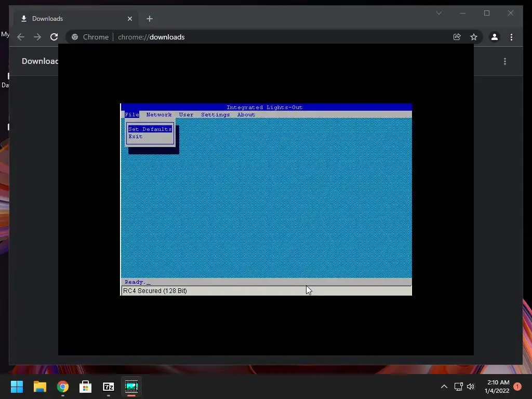This screenshot has height=399, width=532.
Task: Click the Chrome back arrow
Action: 21,37
